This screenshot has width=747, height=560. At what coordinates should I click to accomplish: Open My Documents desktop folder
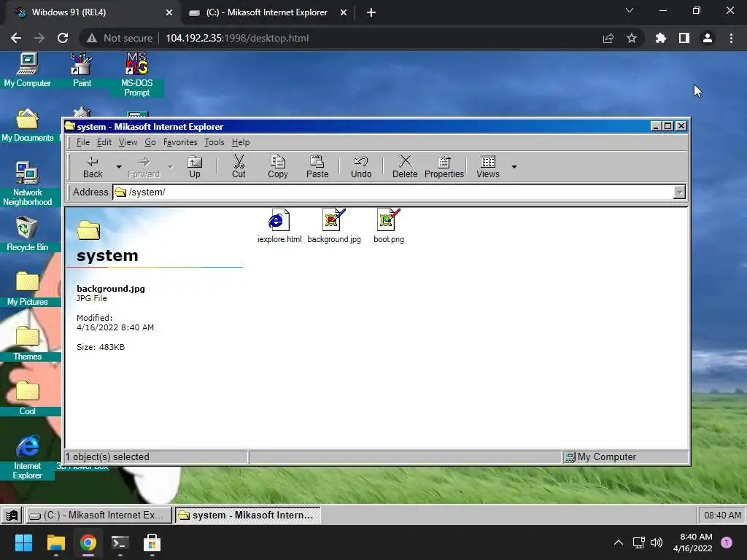[x=27, y=125]
